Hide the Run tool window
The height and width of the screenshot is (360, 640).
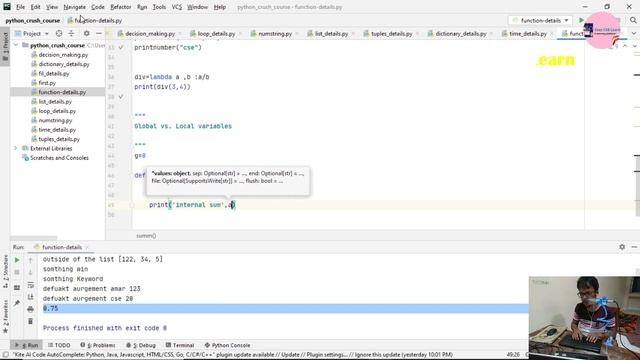pos(634,247)
